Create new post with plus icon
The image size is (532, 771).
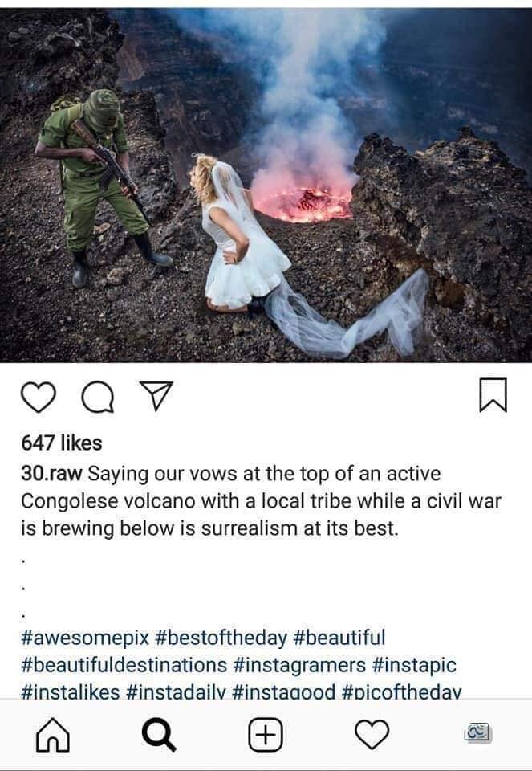point(266,735)
